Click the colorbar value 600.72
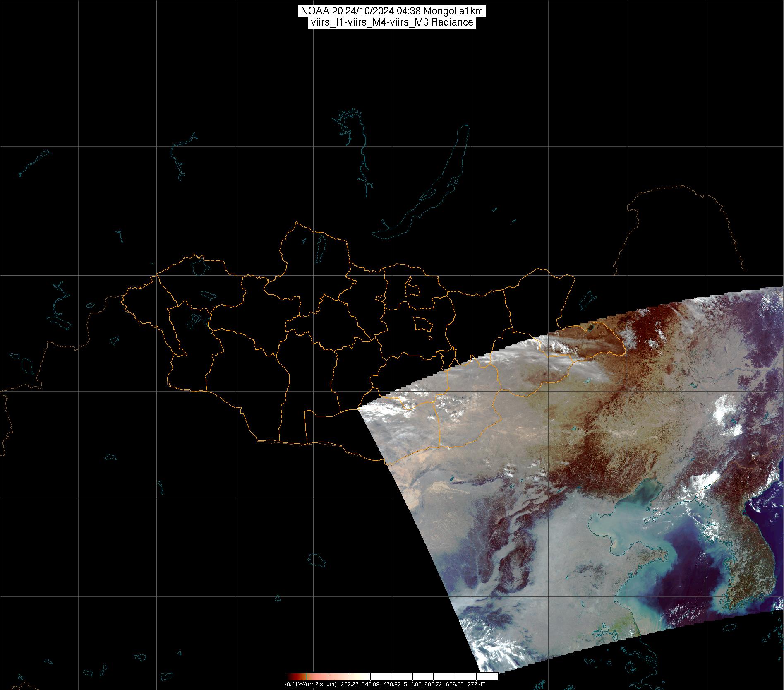784x690 pixels. [x=433, y=684]
